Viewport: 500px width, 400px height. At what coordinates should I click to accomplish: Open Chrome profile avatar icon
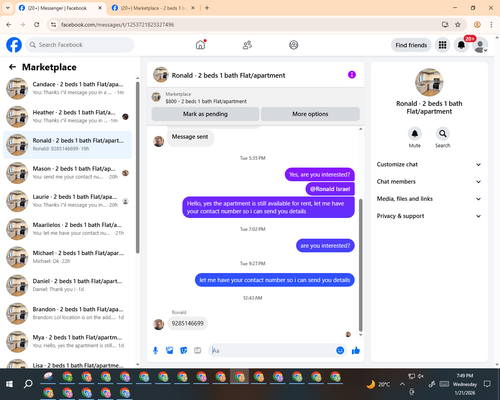point(477,24)
